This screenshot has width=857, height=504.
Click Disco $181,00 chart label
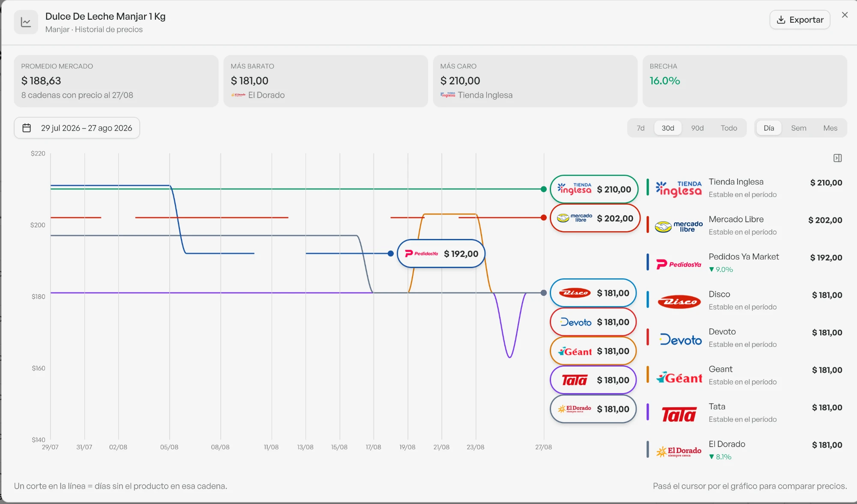tap(593, 293)
